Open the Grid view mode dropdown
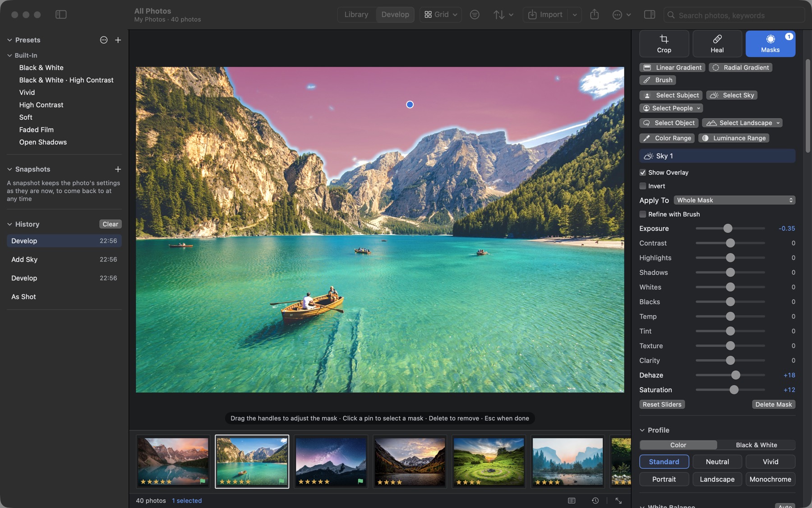 (440, 14)
